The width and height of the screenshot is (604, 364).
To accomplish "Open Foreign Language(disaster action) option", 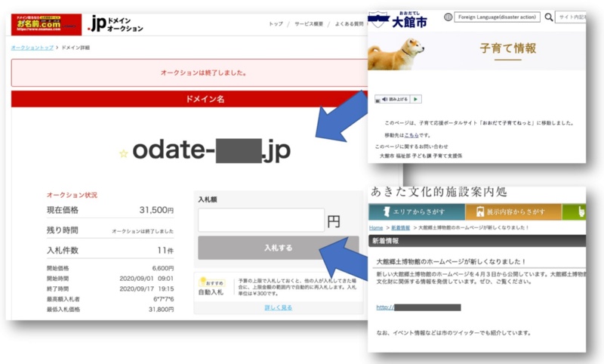I will click(496, 17).
